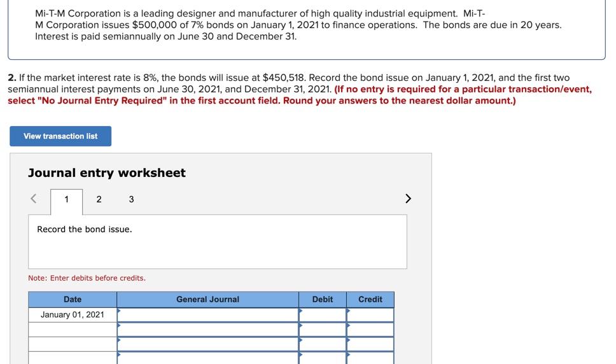Viewport: 616px width, 364px height.
Task: Click the Date column header
Action: tap(73, 300)
